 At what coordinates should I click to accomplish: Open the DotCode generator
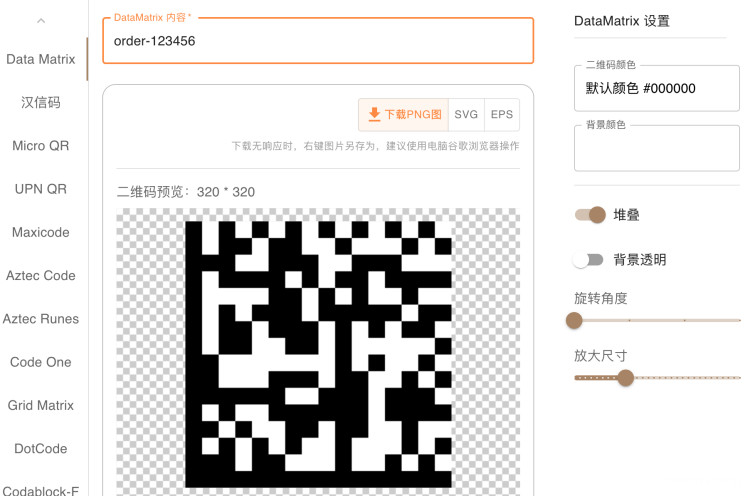[x=41, y=449]
